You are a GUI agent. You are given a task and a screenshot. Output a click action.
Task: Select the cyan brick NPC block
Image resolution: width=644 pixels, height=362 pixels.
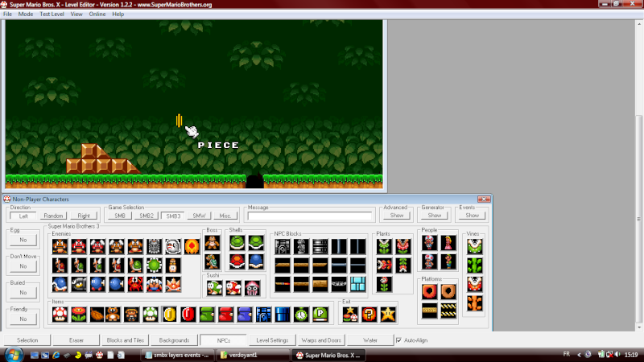pos(357,284)
